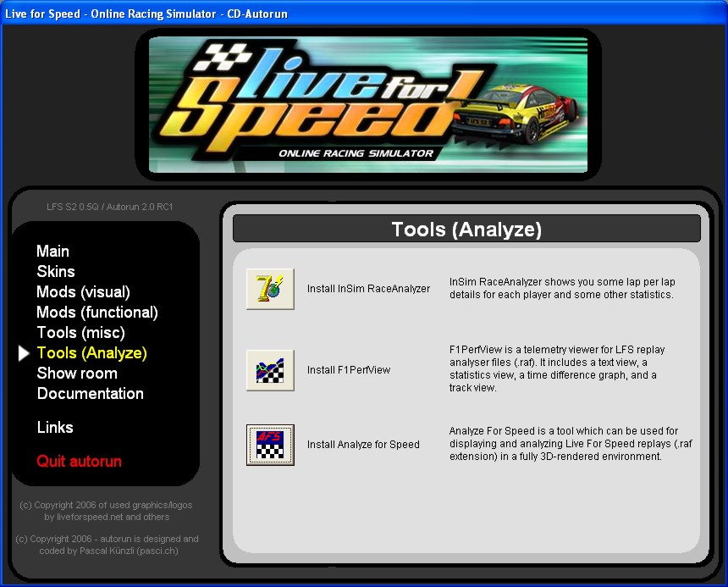This screenshot has height=587, width=728.
Task: Click 'Install Analyze for Speed' label
Action: pyautogui.click(x=363, y=445)
